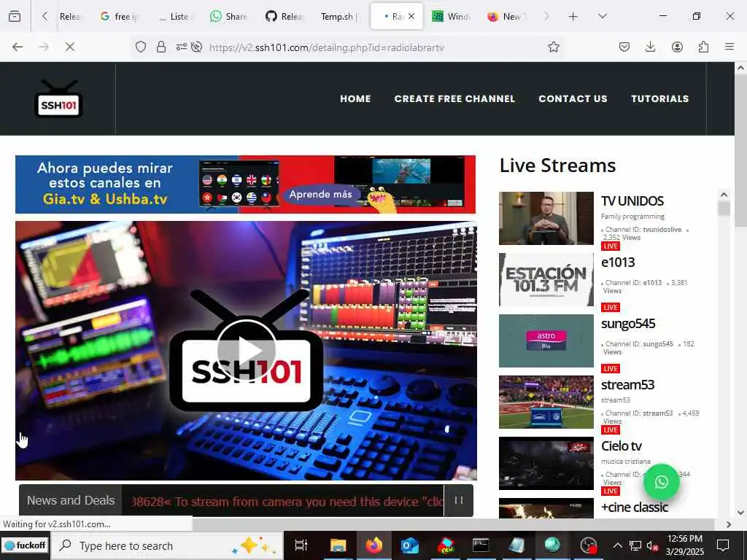Screen dimensions: 747x560
Task: Open File Explorer from taskbar
Action: coord(338,545)
